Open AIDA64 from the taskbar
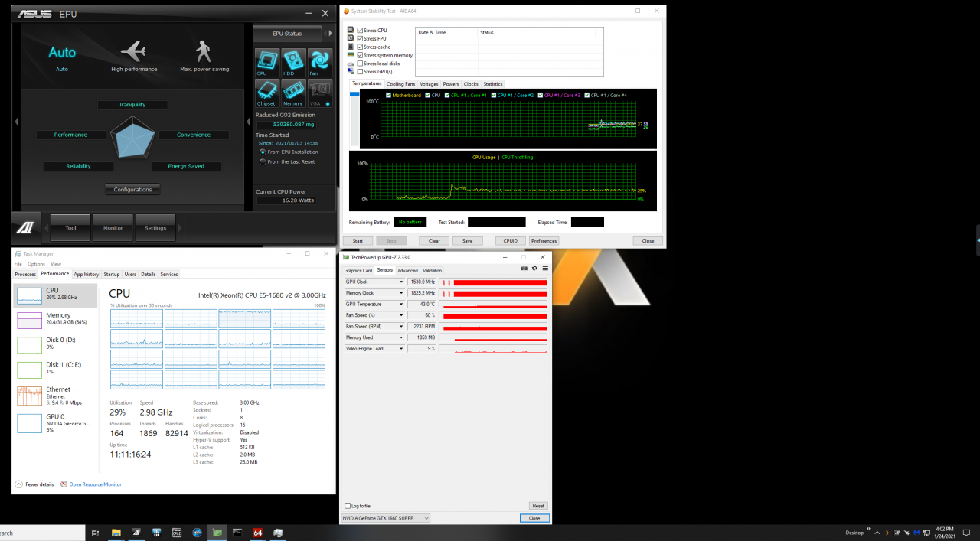The width and height of the screenshot is (980, 541). [x=257, y=532]
